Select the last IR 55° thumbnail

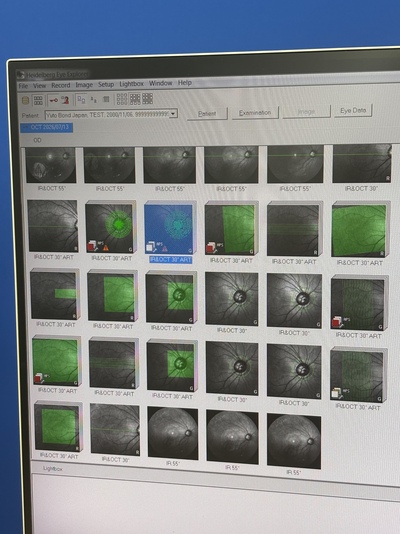294,441
